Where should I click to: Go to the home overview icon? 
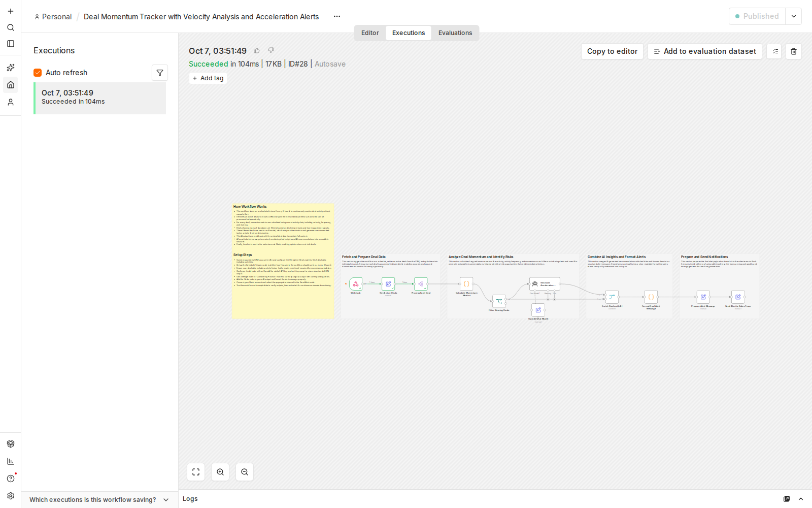11,85
